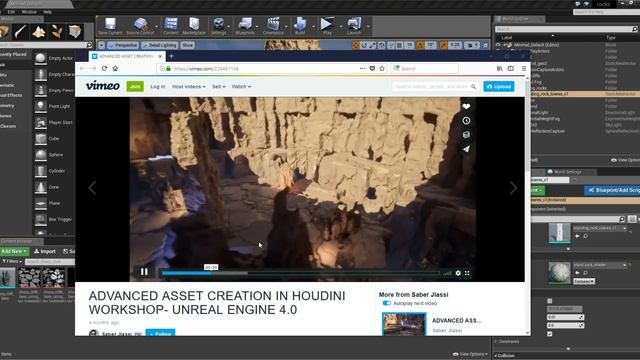
Task: Open the Perspective viewport dropdown
Action: tap(123, 45)
